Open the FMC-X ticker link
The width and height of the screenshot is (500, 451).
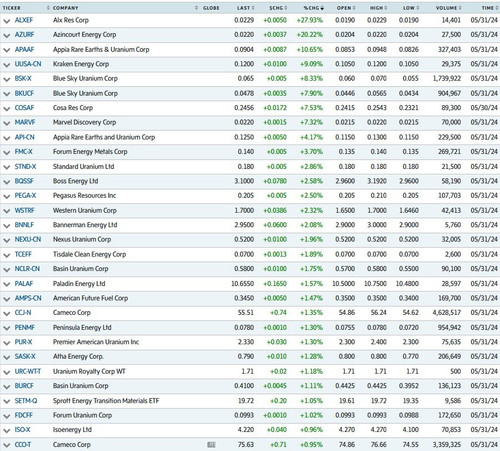coord(23,152)
